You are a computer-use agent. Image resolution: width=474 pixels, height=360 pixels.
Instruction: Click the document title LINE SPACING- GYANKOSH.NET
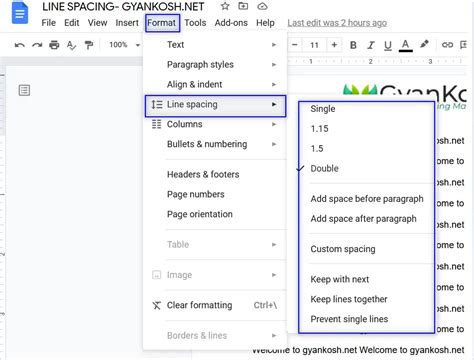point(123,7)
